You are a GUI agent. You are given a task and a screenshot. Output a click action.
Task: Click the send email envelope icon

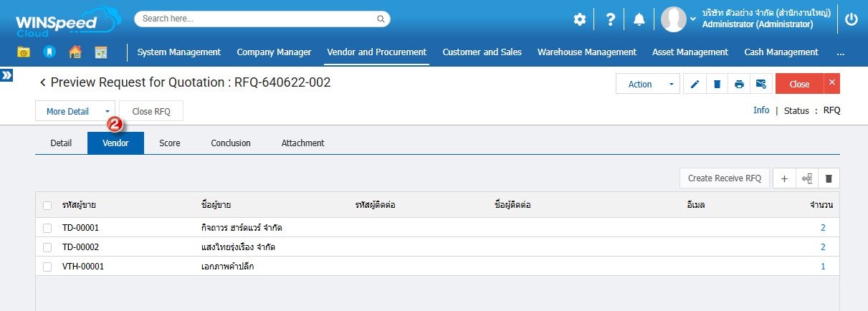tap(761, 84)
